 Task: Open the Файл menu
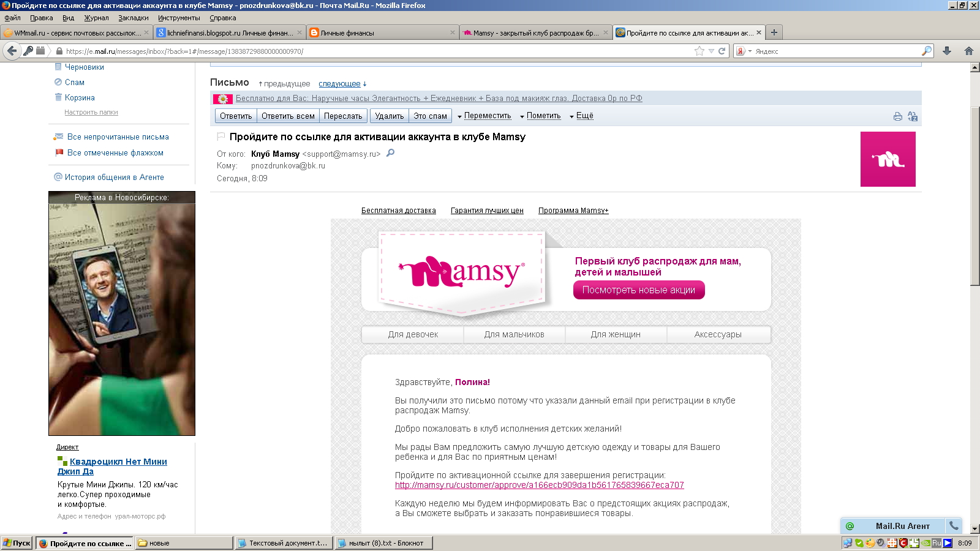pyautogui.click(x=12, y=18)
